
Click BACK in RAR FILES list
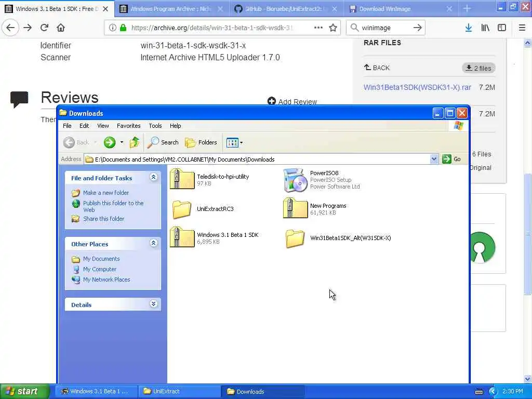point(377,68)
